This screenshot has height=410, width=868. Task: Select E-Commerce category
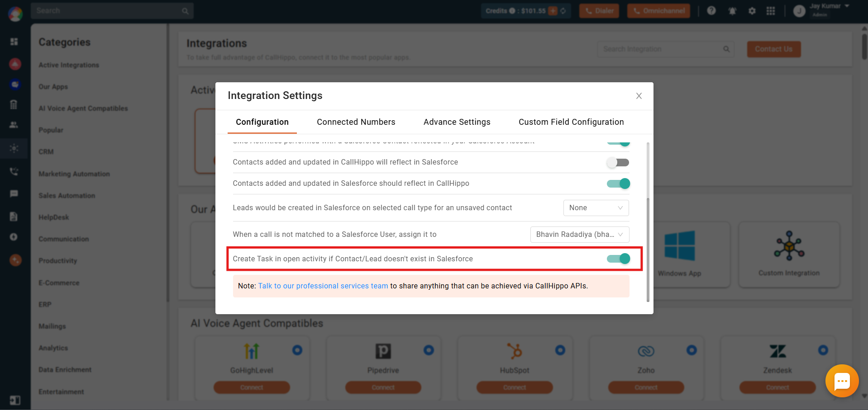(x=59, y=283)
